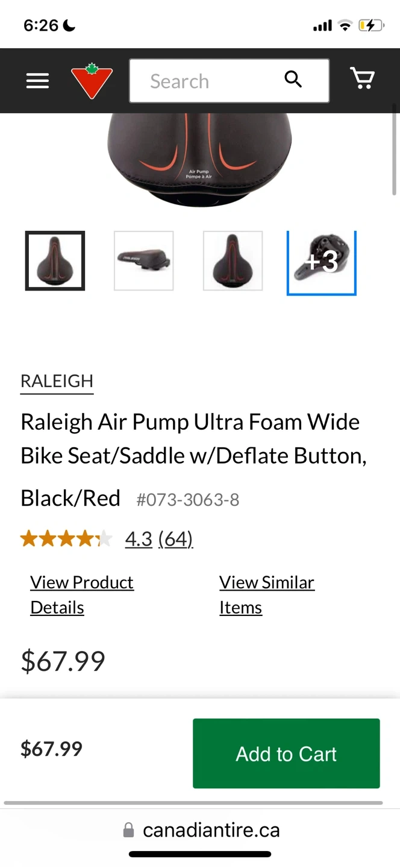
Task: Open View Product Details link
Action: click(x=82, y=594)
